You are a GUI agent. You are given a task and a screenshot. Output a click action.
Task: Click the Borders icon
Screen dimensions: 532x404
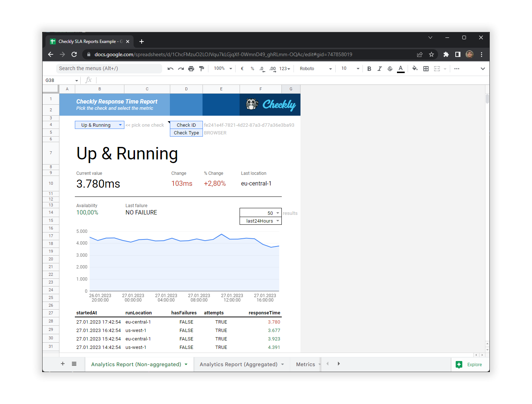[426, 68]
